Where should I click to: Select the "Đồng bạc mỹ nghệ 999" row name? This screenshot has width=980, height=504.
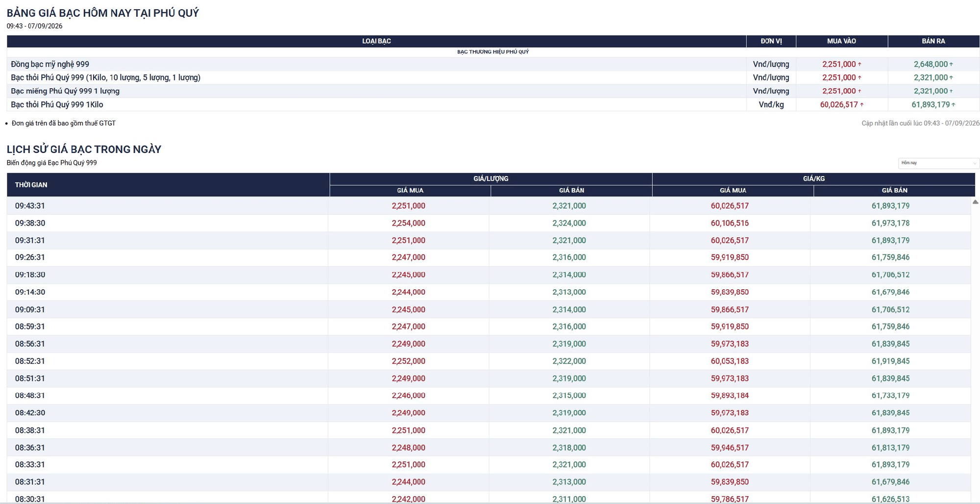tap(50, 64)
